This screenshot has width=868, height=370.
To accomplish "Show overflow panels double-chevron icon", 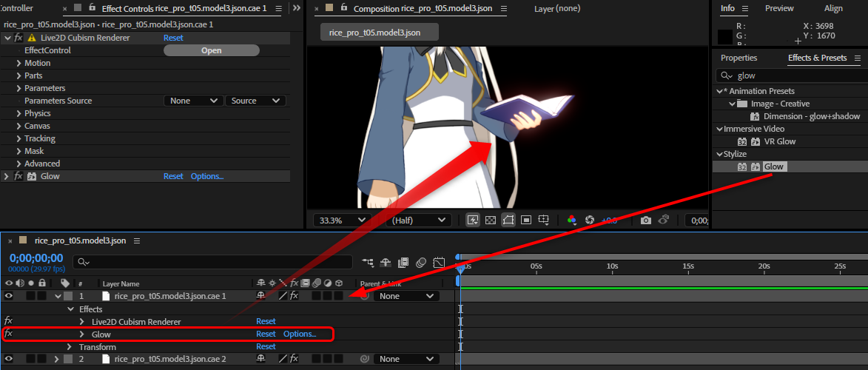I will coord(296,7).
